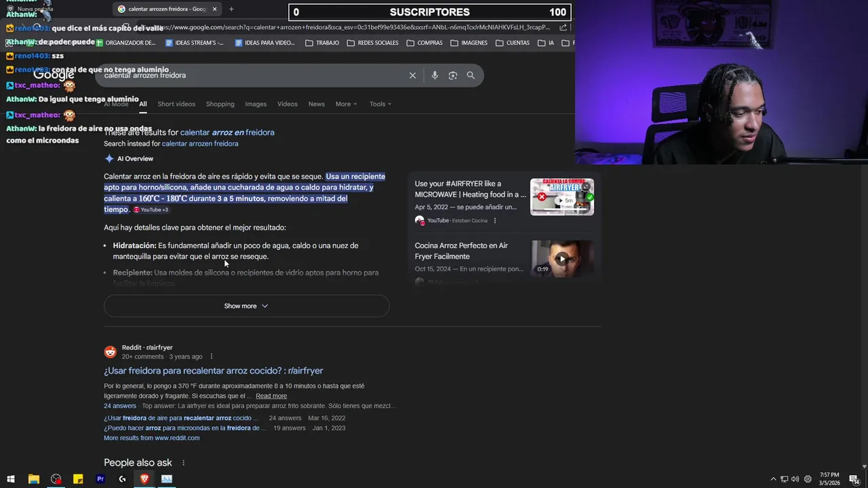
Task: Open the Tools dropdown
Action: pyautogui.click(x=380, y=104)
